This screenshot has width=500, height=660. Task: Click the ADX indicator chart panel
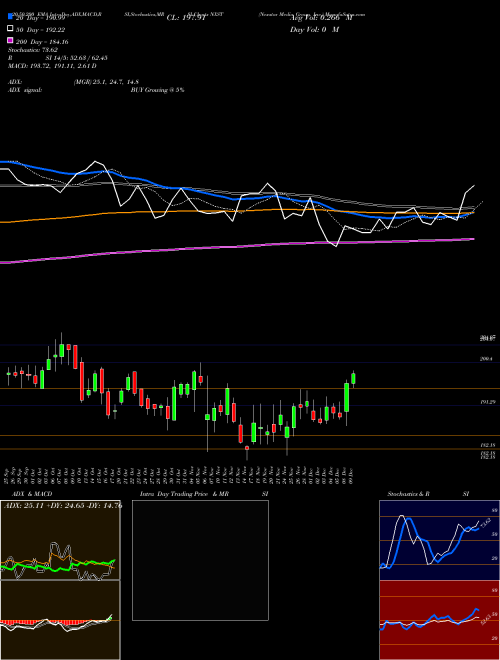60,540
